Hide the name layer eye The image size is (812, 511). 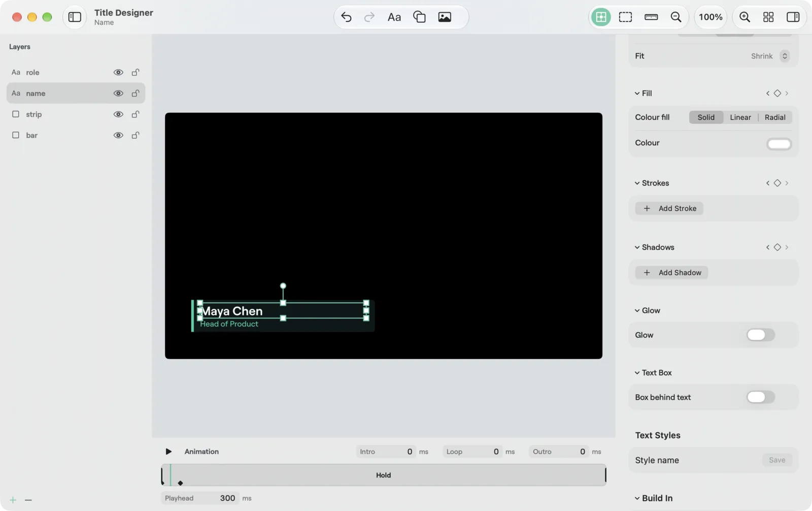coord(118,93)
